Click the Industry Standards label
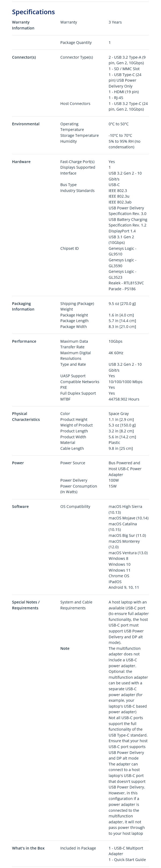The width and height of the screenshot is (161, 868). coord(77,191)
